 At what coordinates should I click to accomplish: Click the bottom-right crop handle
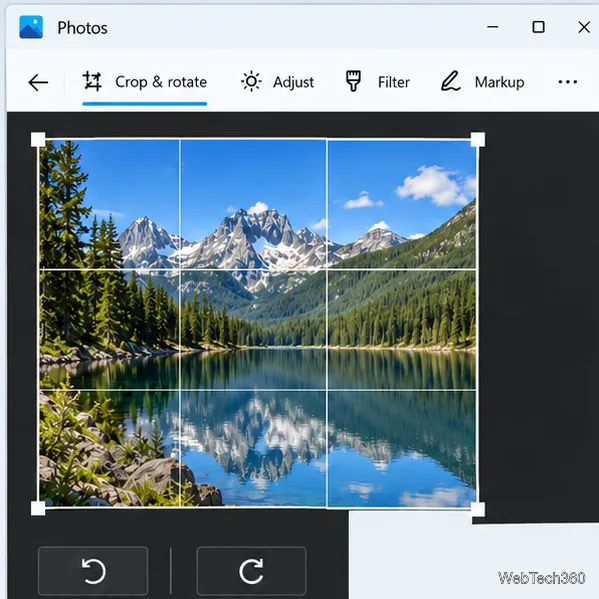point(478,509)
